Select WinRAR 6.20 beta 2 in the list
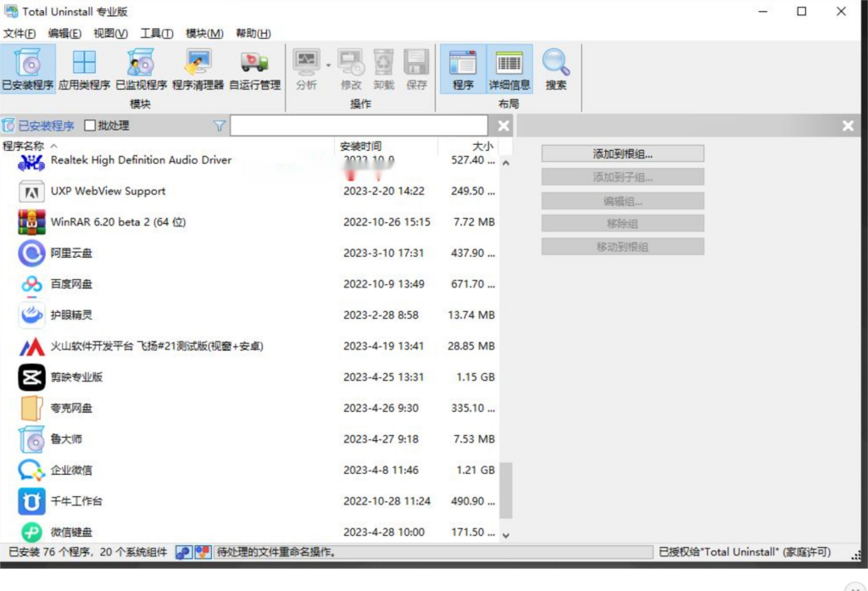Image resolution: width=868 pixels, height=591 pixels. click(118, 222)
